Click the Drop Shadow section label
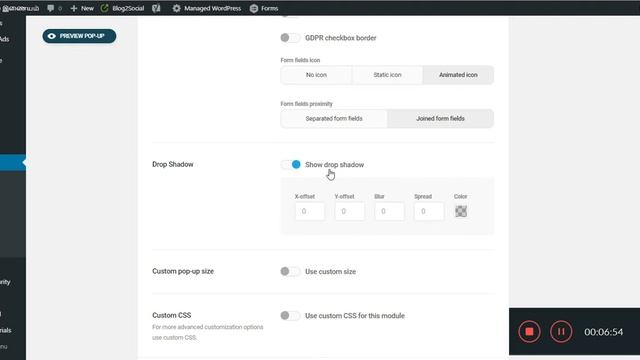The width and height of the screenshot is (640, 360). 173,164
